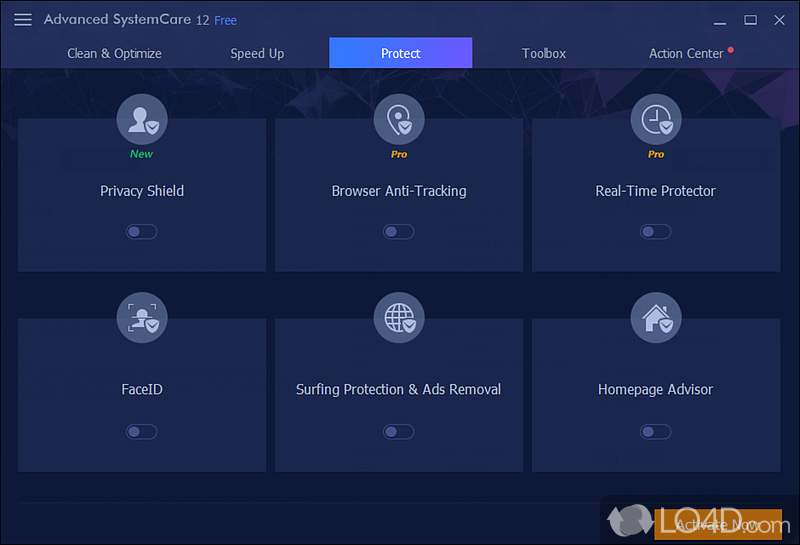Viewport: 800px width, 545px height.
Task: Go to the Toolbox tab
Action: pos(544,54)
